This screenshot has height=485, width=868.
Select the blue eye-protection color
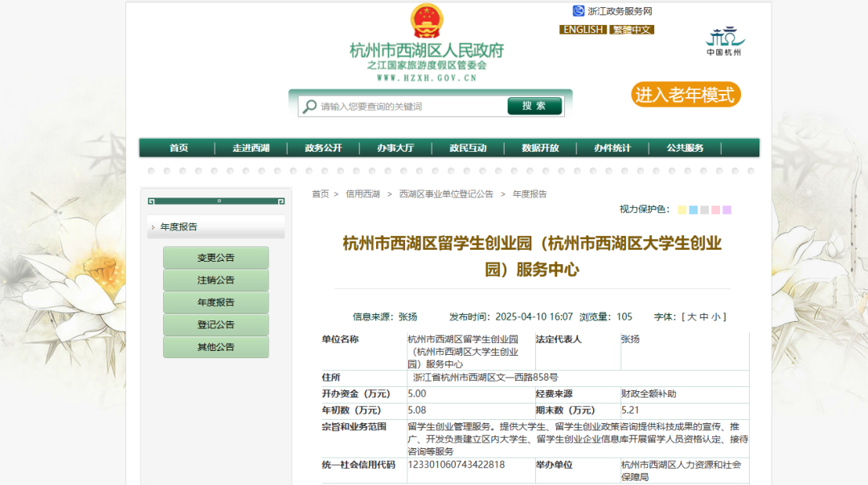click(694, 210)
